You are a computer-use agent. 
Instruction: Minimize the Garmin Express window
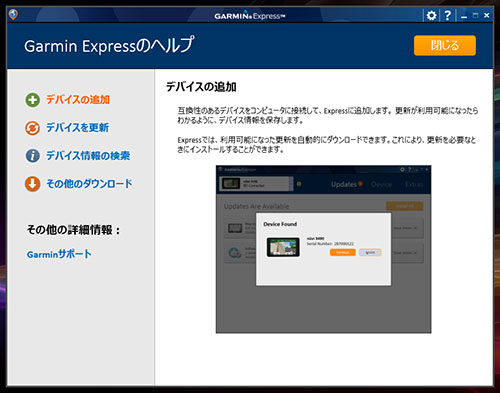click(464, 16)
